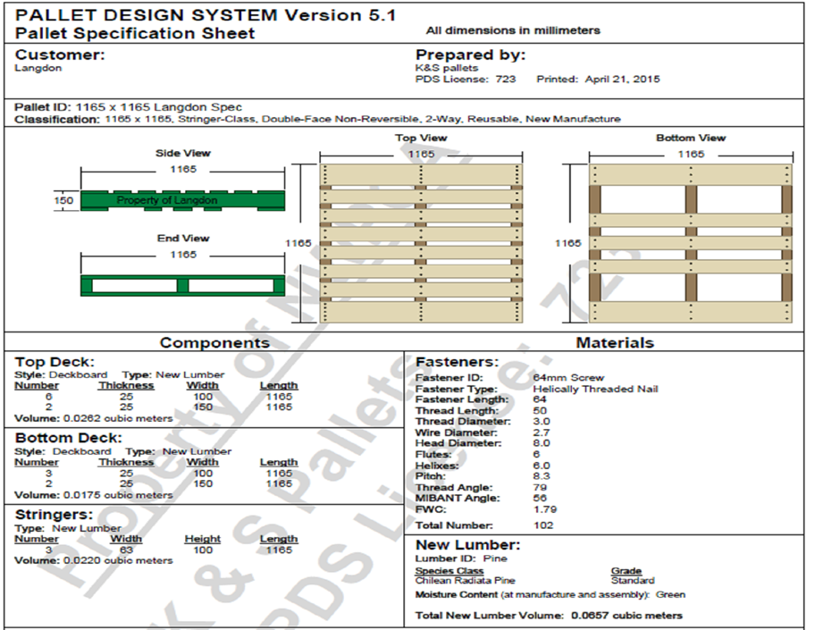
Task: Click the green Side View pallet diagram
Action: 183,201
